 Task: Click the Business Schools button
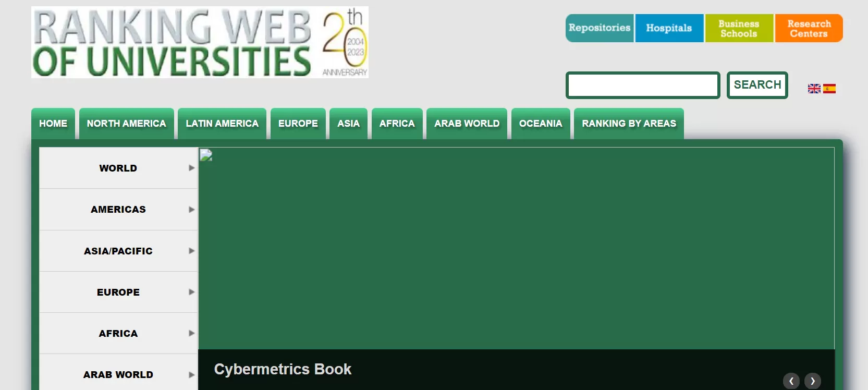(739, 28)
